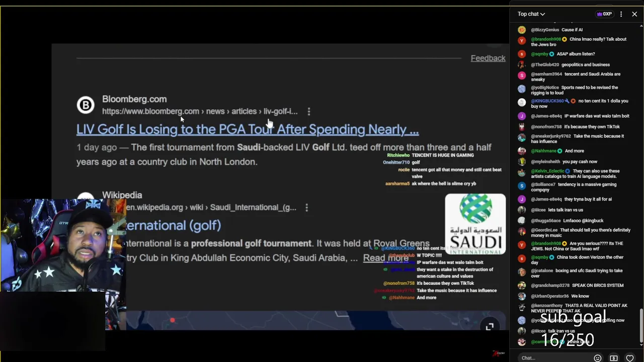The height and width of the screenshot is (362, 644).
Task: Click the username @thugga56ace
Action: click(546, 221)
